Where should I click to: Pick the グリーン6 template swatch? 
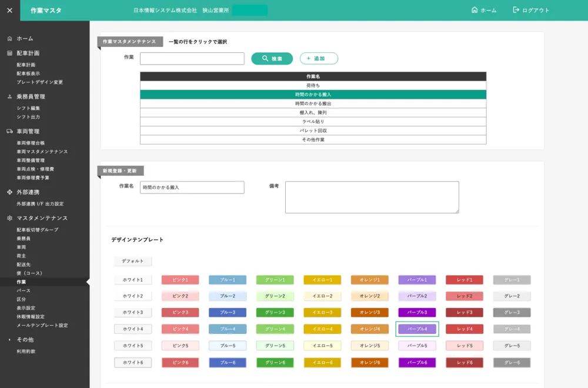[x=275, y=363]
